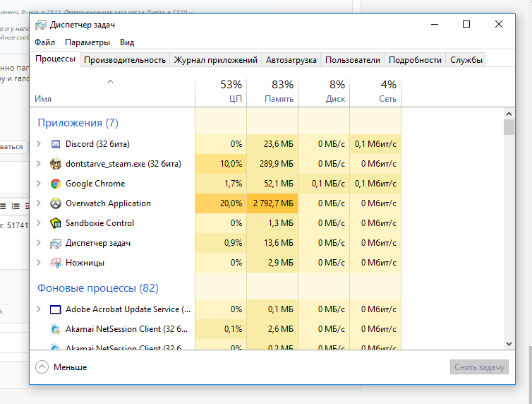Click the Диспетчер задач row icon

pos(56,243)
